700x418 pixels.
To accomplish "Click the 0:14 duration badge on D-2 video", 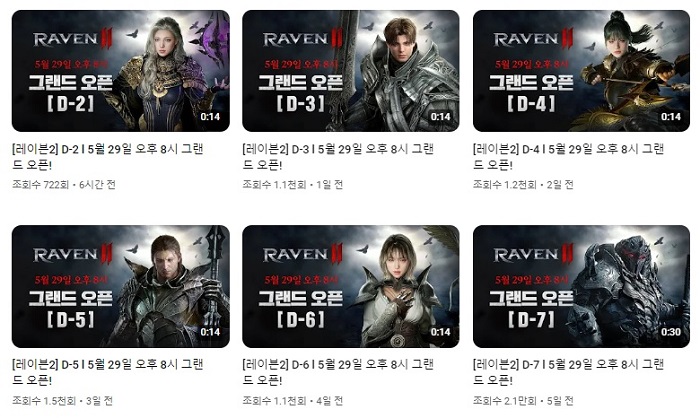I will (x=210, y=117).
